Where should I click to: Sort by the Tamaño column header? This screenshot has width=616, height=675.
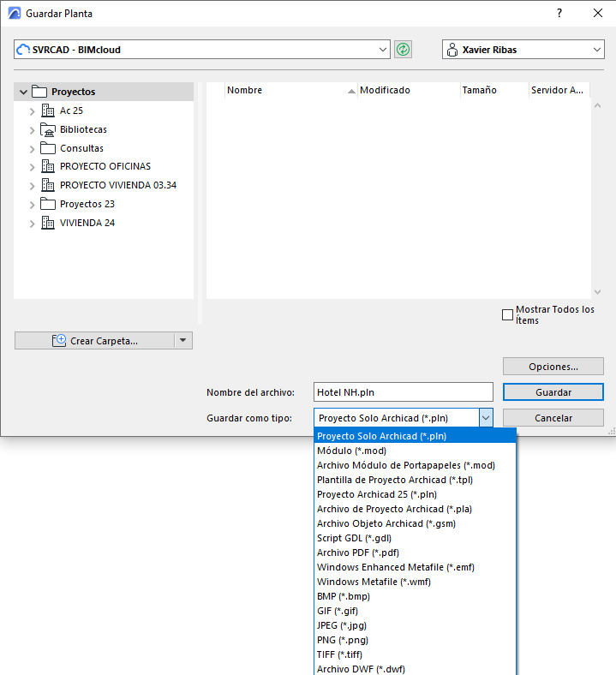[x=494, y=90]
